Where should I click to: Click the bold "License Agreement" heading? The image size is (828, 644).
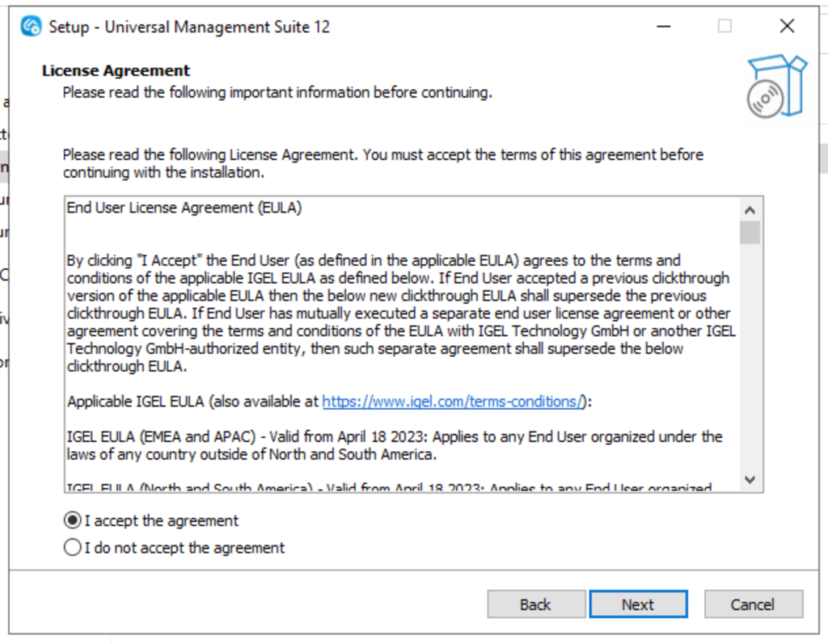(116, 71)
